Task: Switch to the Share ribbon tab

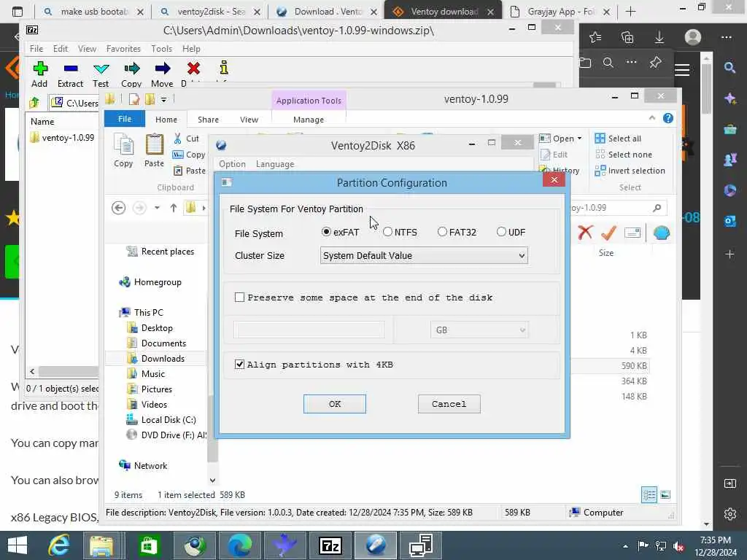Action: point(208,120)
